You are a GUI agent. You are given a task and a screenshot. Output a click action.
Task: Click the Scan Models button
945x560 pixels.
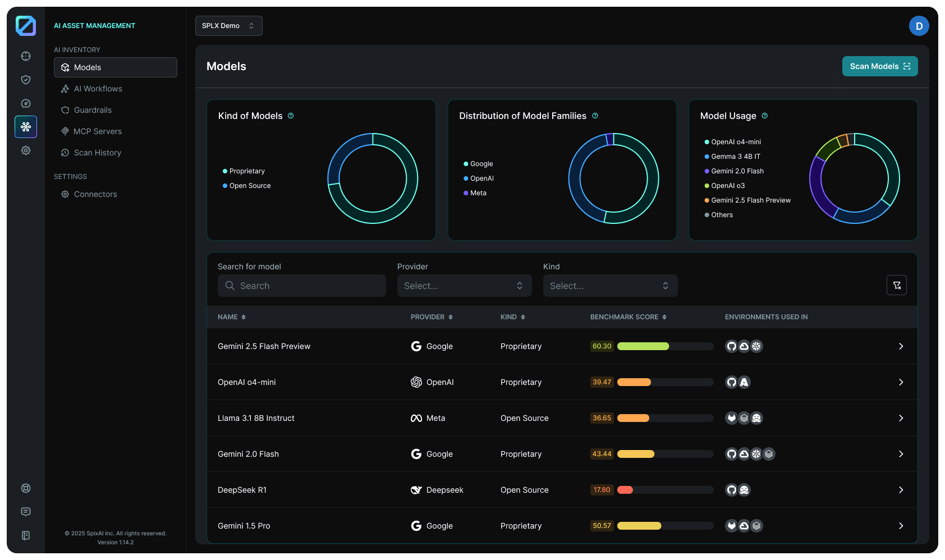click(879, 66)
